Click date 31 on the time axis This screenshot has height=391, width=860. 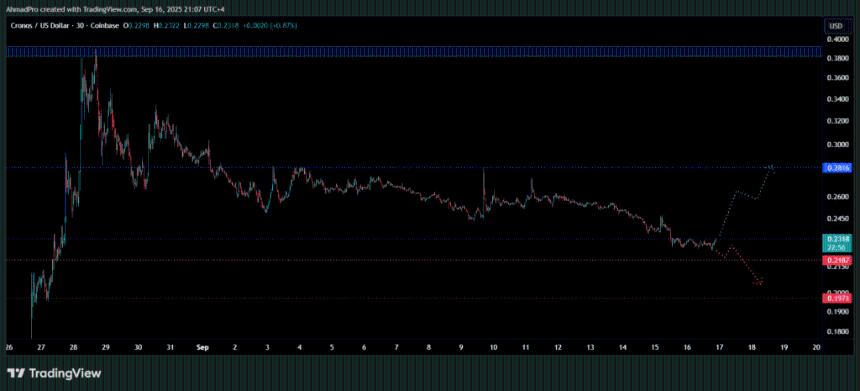point(171,347)
